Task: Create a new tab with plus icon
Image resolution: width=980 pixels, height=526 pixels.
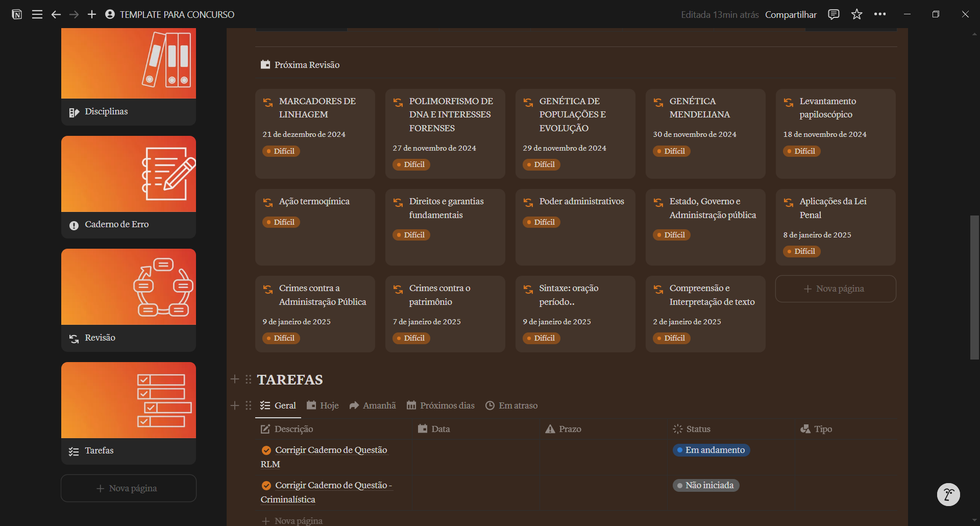Action: point(92,14)
